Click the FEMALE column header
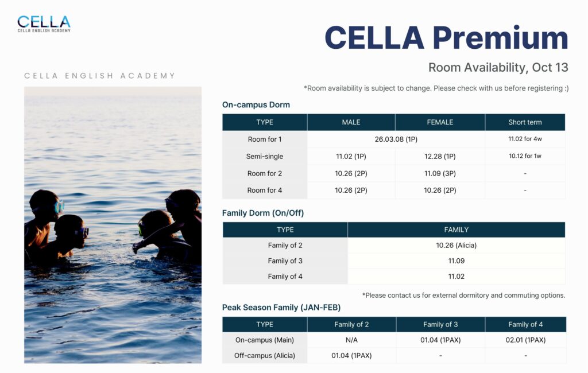 tap(440, 122)
